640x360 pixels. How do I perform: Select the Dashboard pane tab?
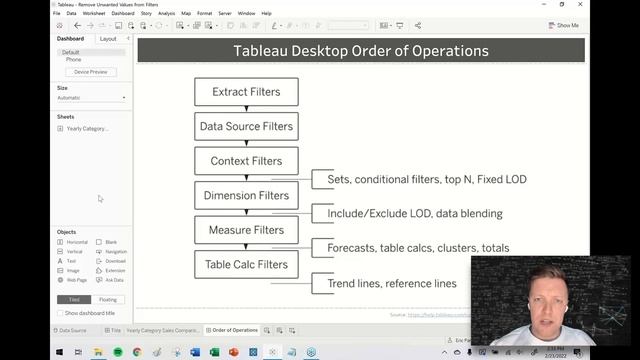[x=70, y=38]
